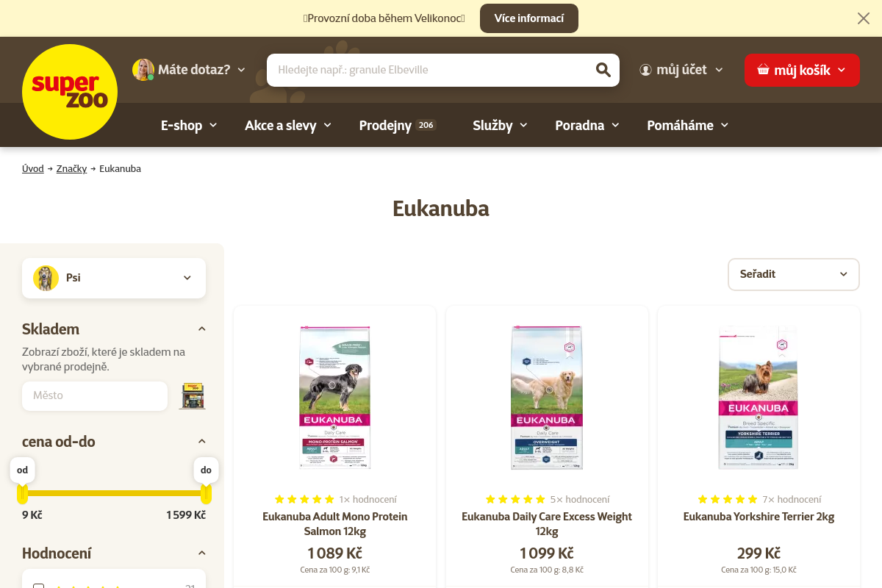Follow the Značky breadcrumb link

[71, 169]
